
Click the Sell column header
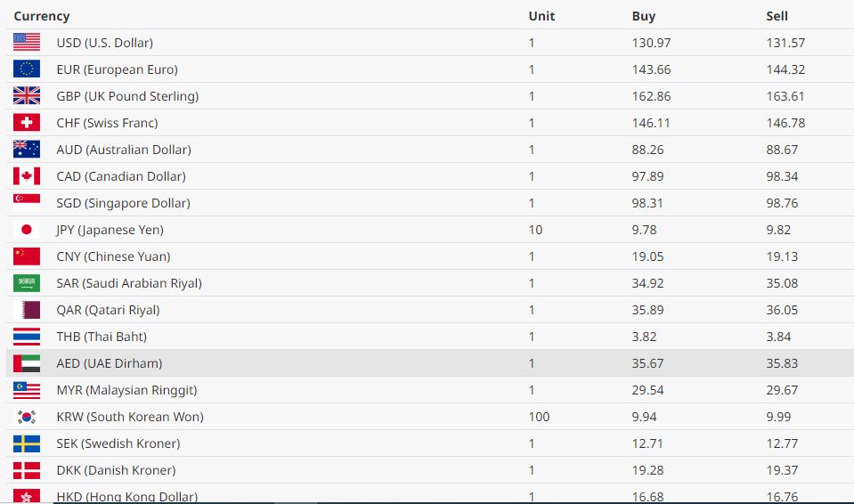coord(777,16)
